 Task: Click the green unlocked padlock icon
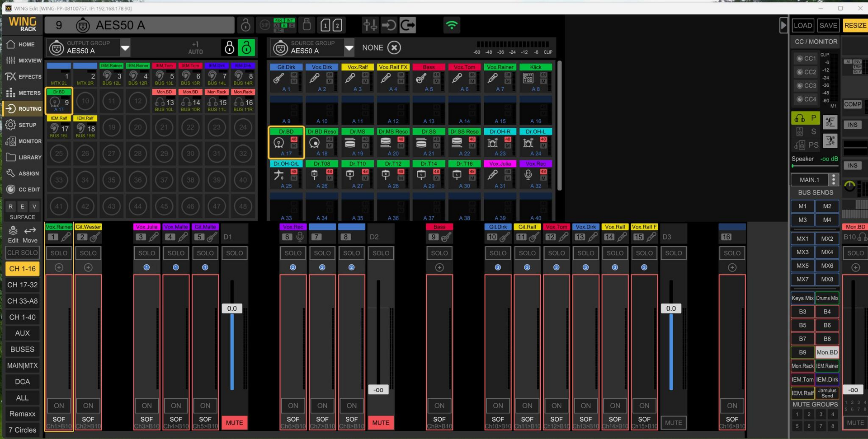tap(246, 47)
